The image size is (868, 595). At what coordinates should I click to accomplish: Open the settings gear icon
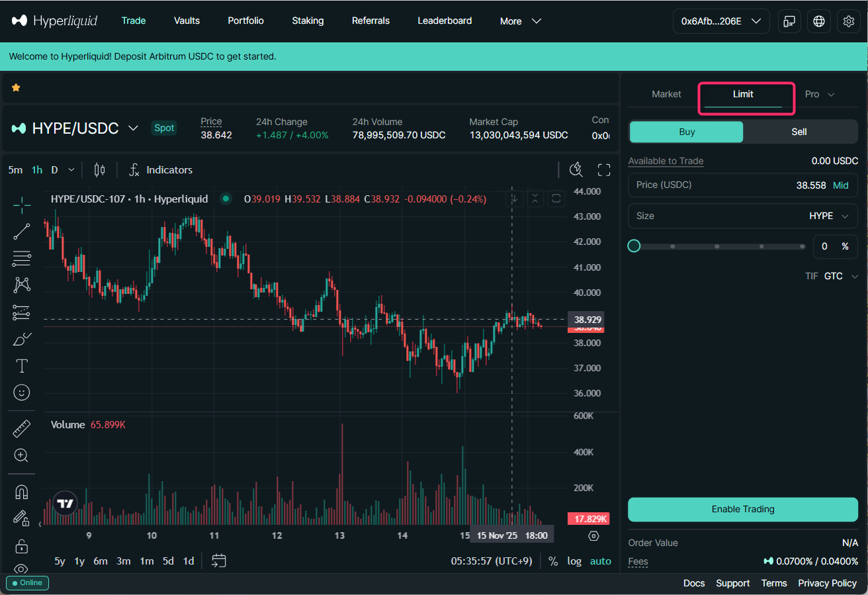(849, 21)
